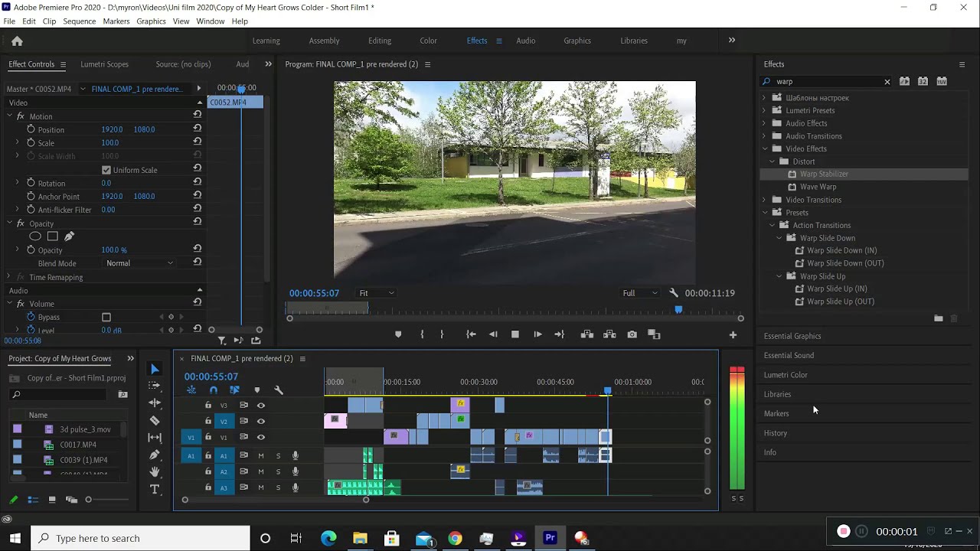This screenshot has height=551, width=980.
Task: Add marker in Program monitor
Action: (x=398, y=334)
